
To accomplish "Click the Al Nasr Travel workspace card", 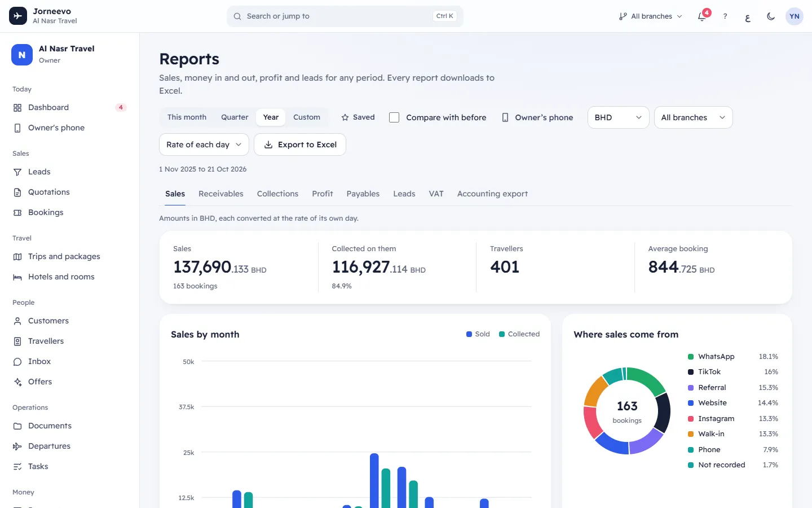I will coord(69,54).
